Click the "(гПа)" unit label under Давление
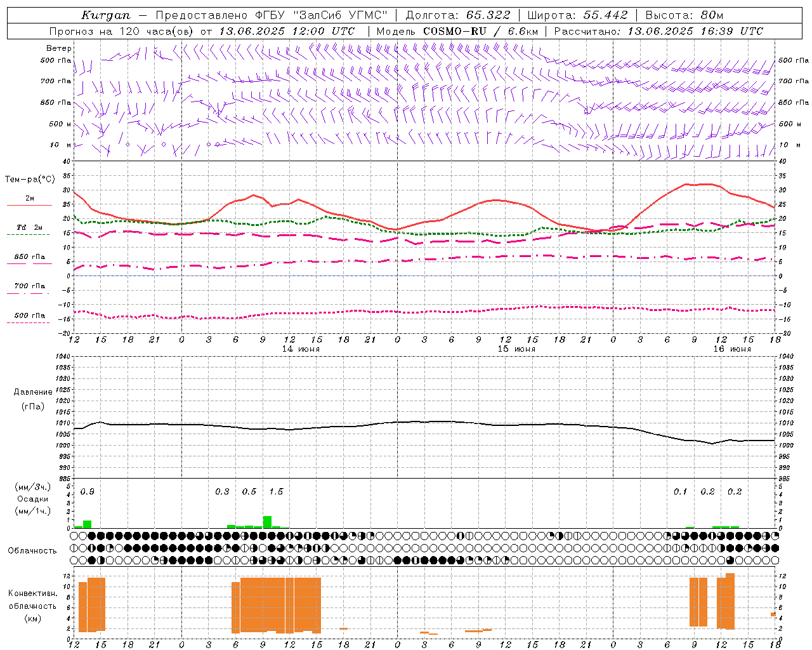812x650 pixels. tap(32, 406)
